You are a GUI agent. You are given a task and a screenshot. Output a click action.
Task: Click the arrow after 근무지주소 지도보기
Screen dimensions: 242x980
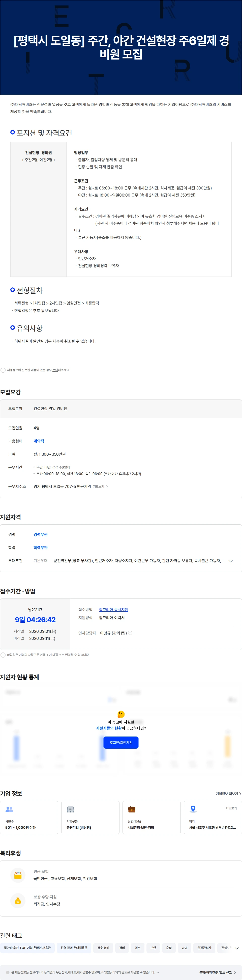point(107,486)
